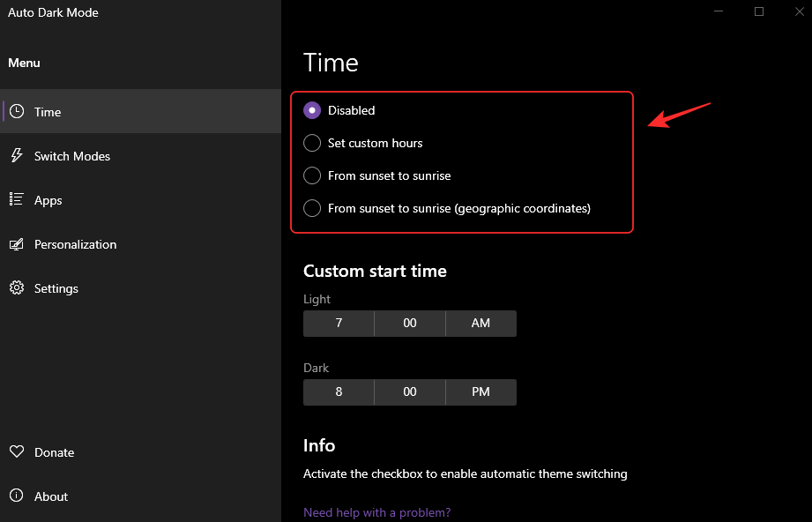This screenshot has width=812, height=522.
Task: Edit the Dark start minutes showing 00
Action: [x=409, y=391]
